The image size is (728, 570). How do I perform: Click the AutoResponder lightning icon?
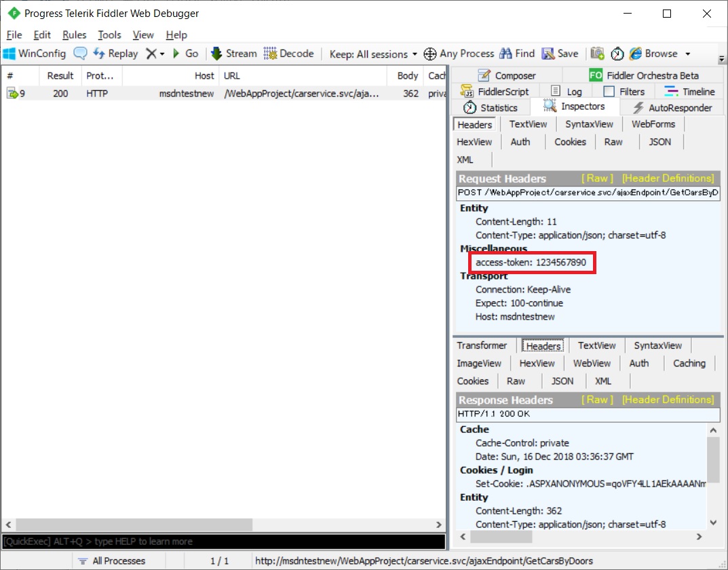638,108
